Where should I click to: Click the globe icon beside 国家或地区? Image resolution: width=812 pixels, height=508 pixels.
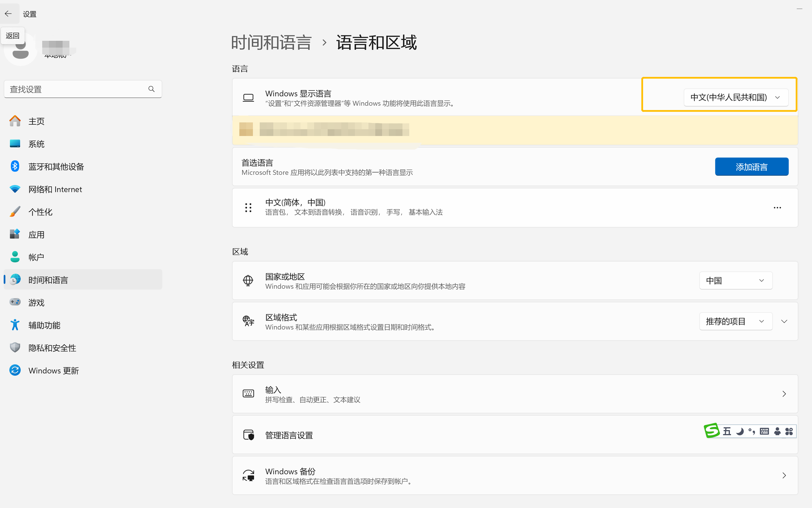coord(248,280)
